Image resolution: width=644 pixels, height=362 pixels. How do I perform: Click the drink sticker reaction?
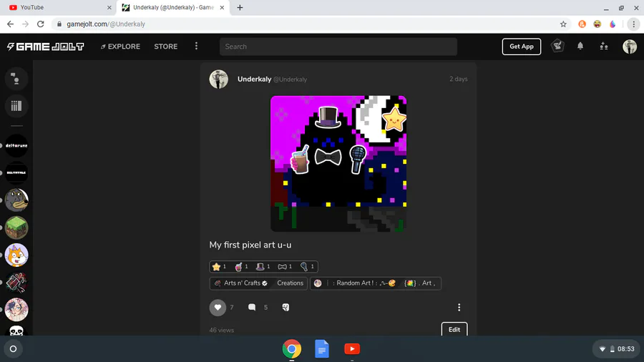241,267
